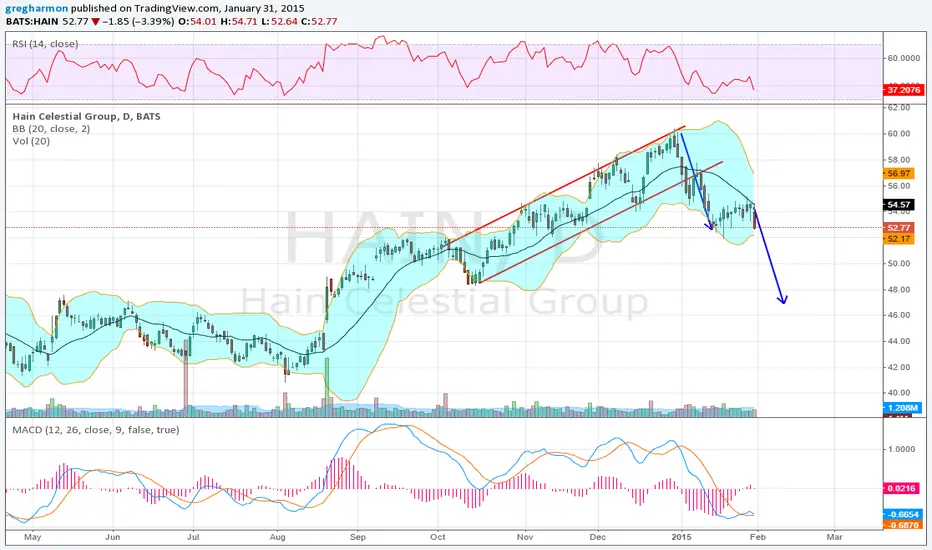Click the BATS:HAIN ticker symbol

click(x=32, y=21)
